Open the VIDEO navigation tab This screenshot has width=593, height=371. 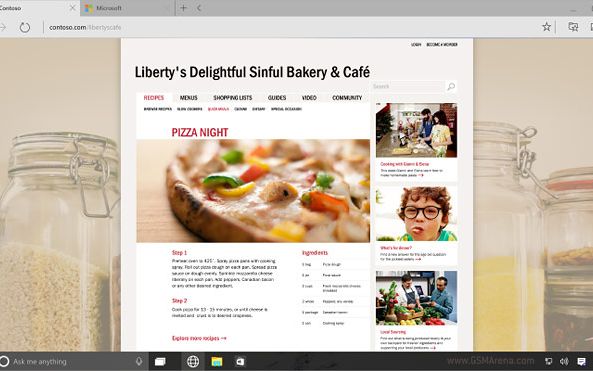(309, 98)
